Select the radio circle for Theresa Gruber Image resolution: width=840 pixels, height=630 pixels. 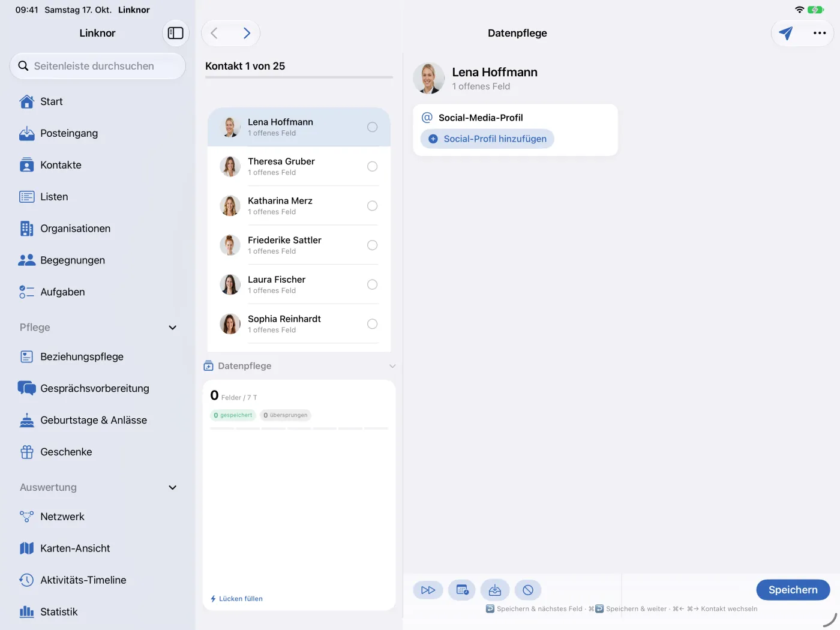pos(373,166)
